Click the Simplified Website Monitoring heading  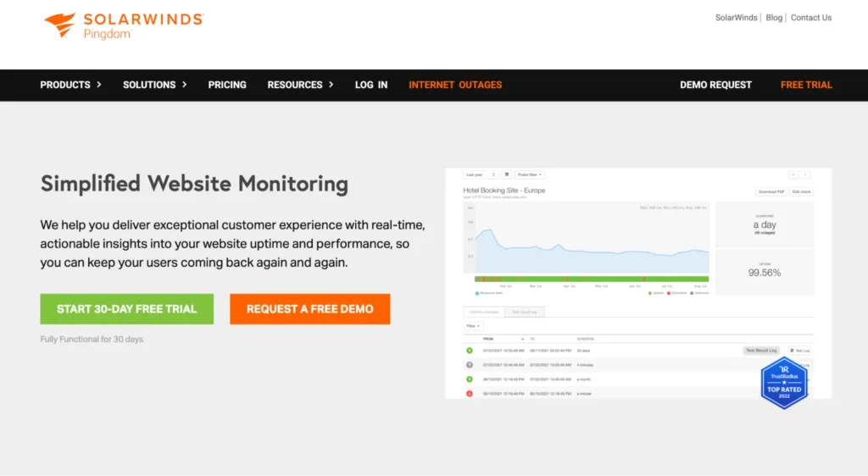coord(194,184)
